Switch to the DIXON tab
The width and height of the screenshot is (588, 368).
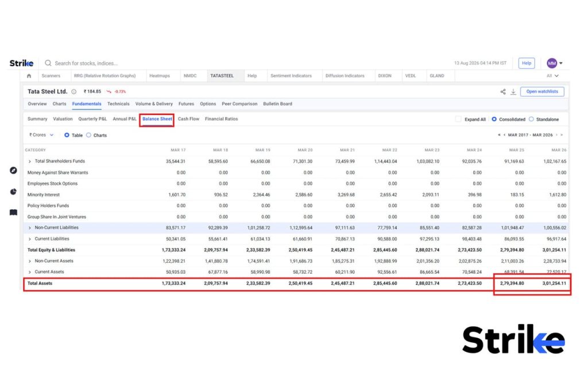pyautogui.click(x=385, y=76)
